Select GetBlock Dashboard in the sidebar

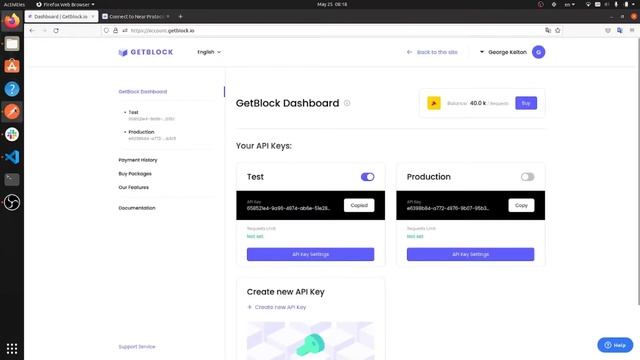(x=143, y=91)
